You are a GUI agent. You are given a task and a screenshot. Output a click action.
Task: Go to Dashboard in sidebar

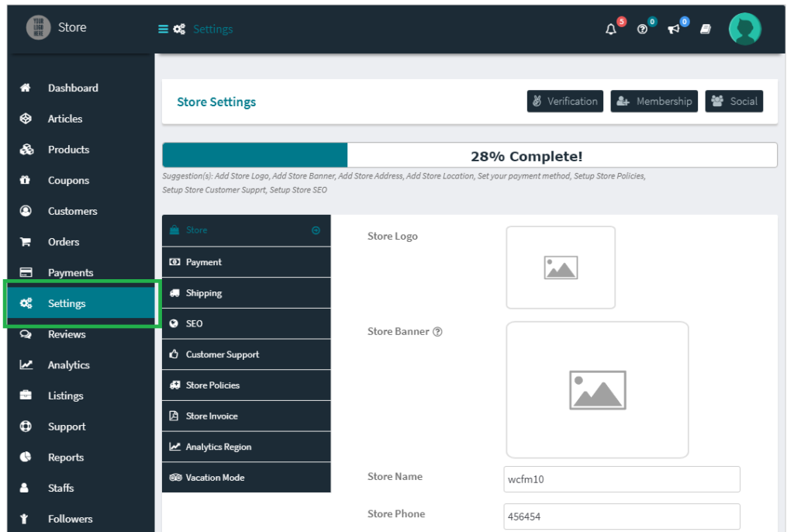point(73,88)
